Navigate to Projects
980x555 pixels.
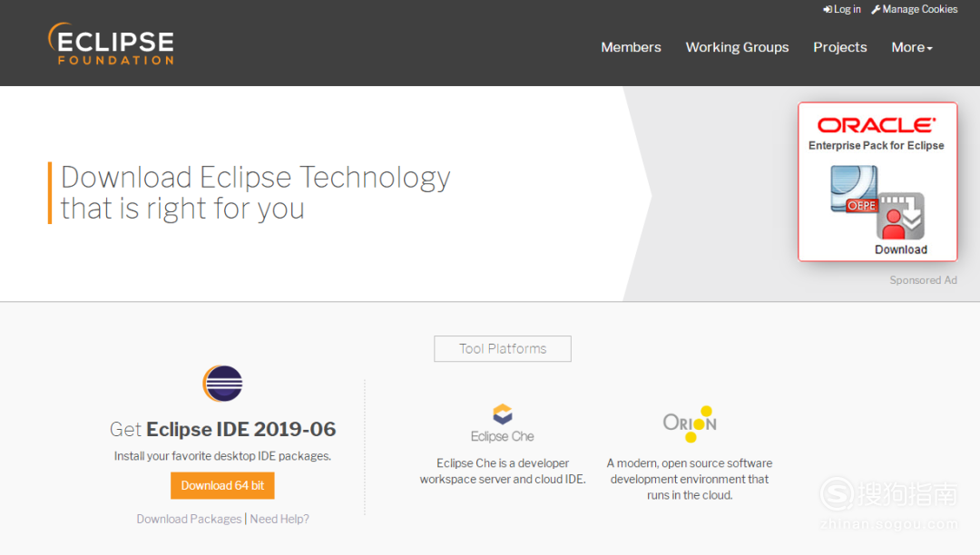click(x=839, y=47)
